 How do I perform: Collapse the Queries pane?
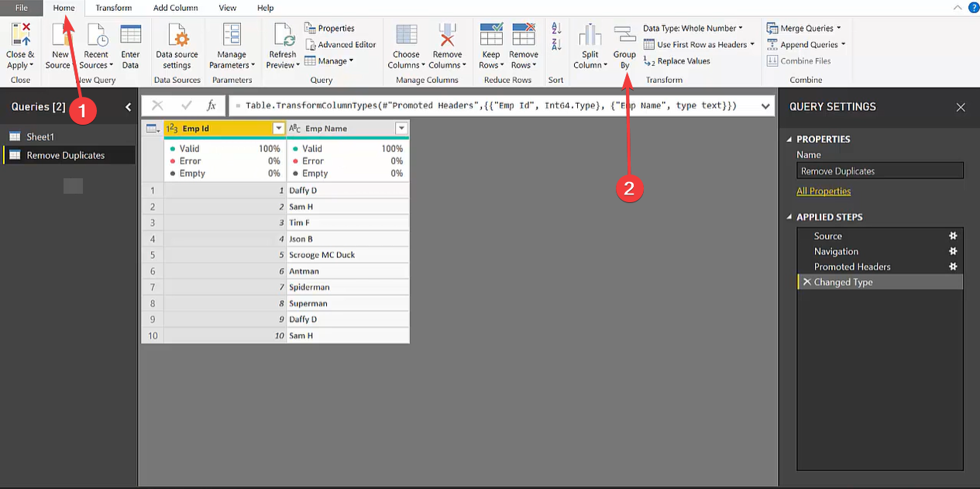click(x=129, y=107)
